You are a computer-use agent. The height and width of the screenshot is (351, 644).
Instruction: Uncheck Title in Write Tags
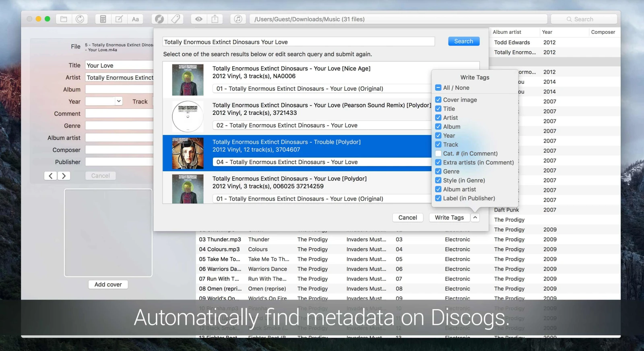(x=438, y=109)
